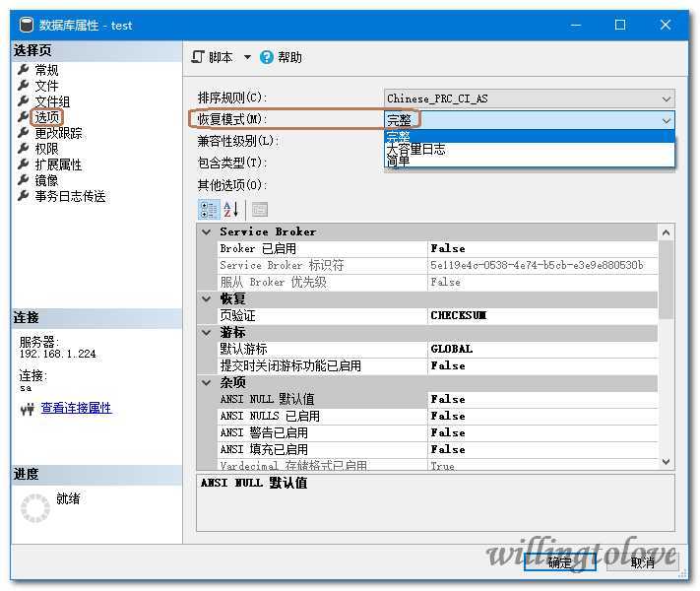Select the Broker 已启用 False value
The image size is (700, 591).
pyautogui.click(x=542, y=249)
